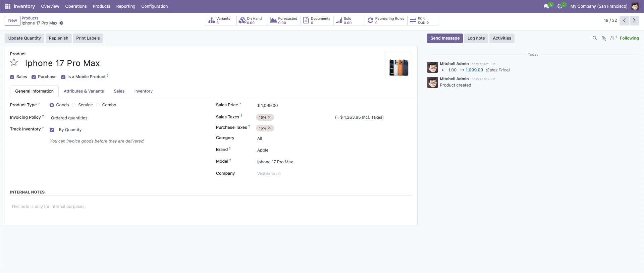Open the activities clock icon in top bar

point(560,6)
